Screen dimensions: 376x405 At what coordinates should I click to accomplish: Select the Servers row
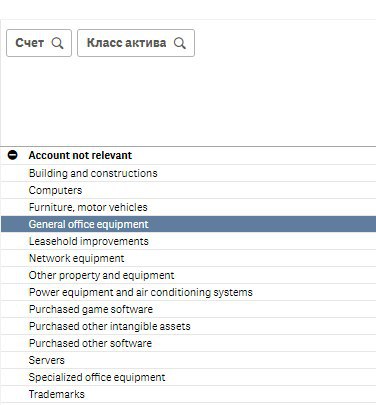pyautogui.click(x=188, y=360)
